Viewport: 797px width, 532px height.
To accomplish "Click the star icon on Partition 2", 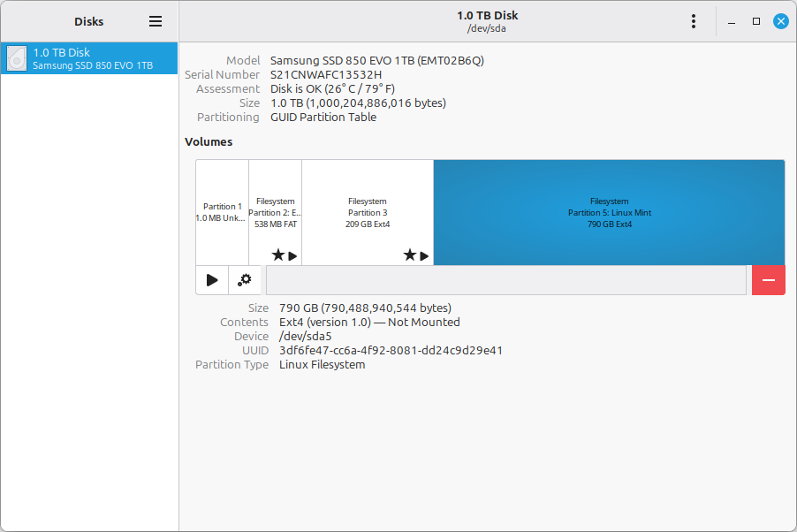I will pos(278,255).
